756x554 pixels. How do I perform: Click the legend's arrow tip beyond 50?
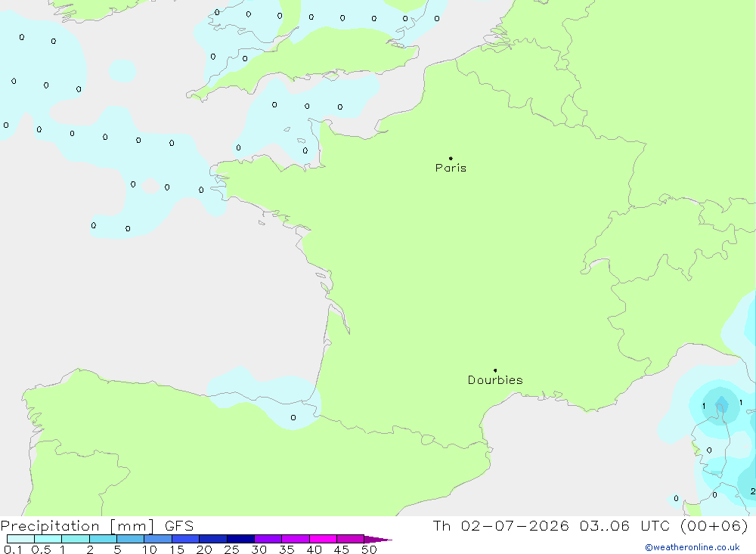click(379, 539)
